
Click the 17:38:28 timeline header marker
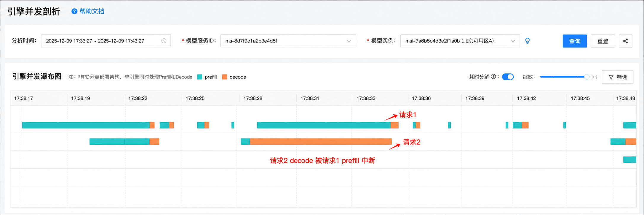tap(253, 98)
